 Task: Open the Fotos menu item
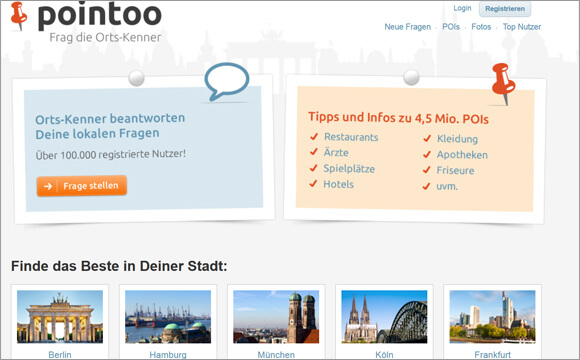[481, 27]
